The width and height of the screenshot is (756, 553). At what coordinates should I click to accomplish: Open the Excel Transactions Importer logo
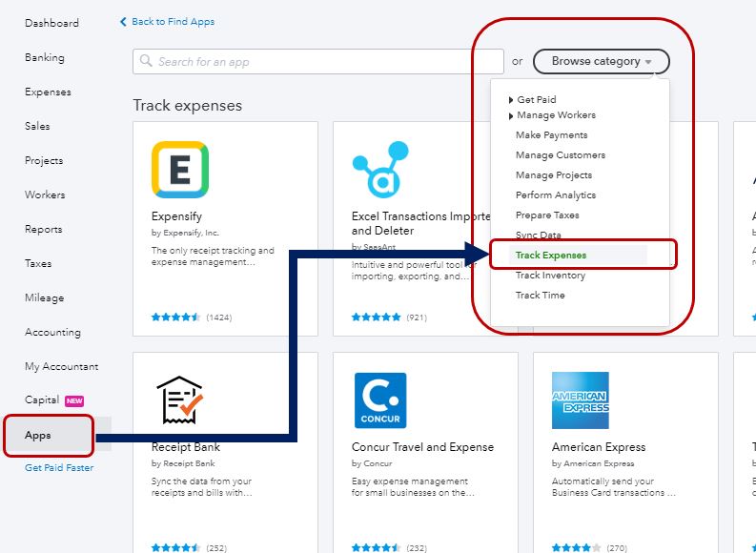[x=380, y=169]
